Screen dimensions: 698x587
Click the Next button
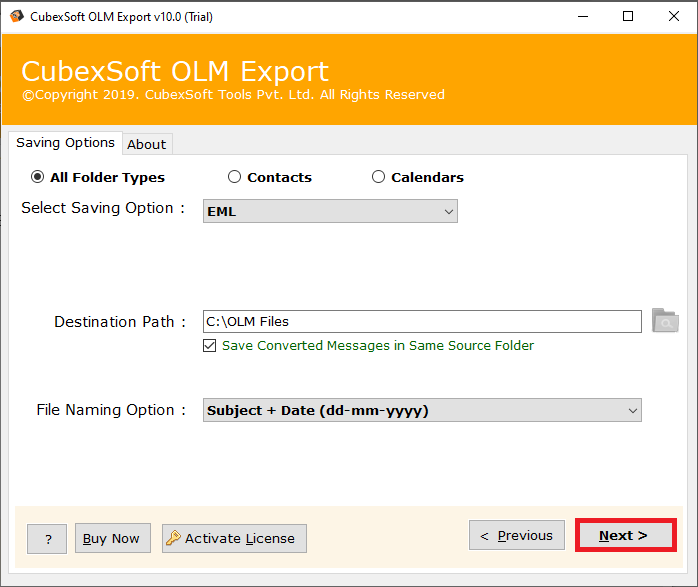(625, 535)
